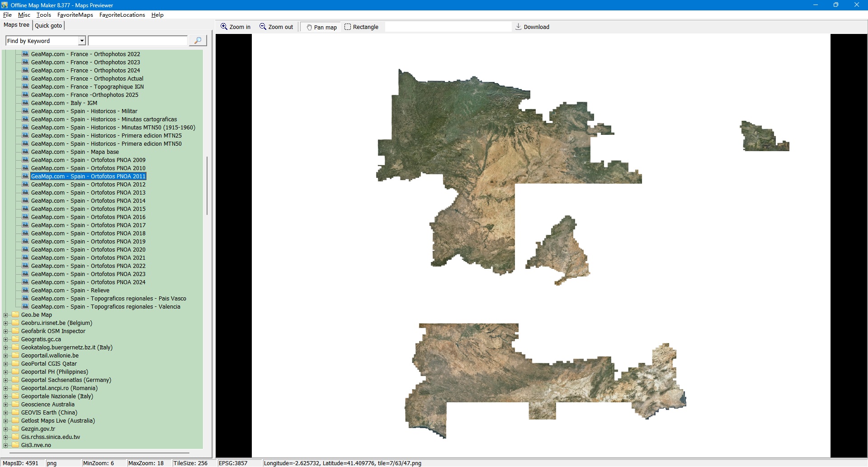Click the magnifier search button
This screenshot has width=868, height=467.
(198, 41)
